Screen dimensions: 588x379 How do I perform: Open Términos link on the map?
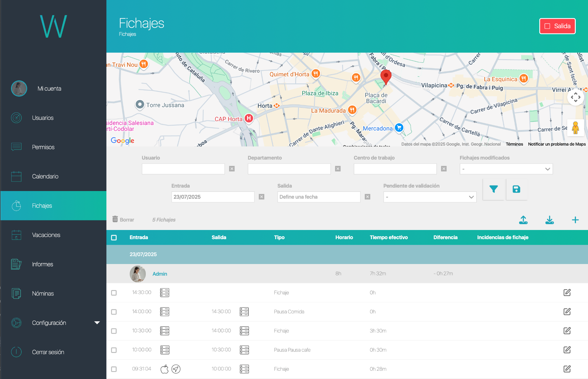point(514,144)
